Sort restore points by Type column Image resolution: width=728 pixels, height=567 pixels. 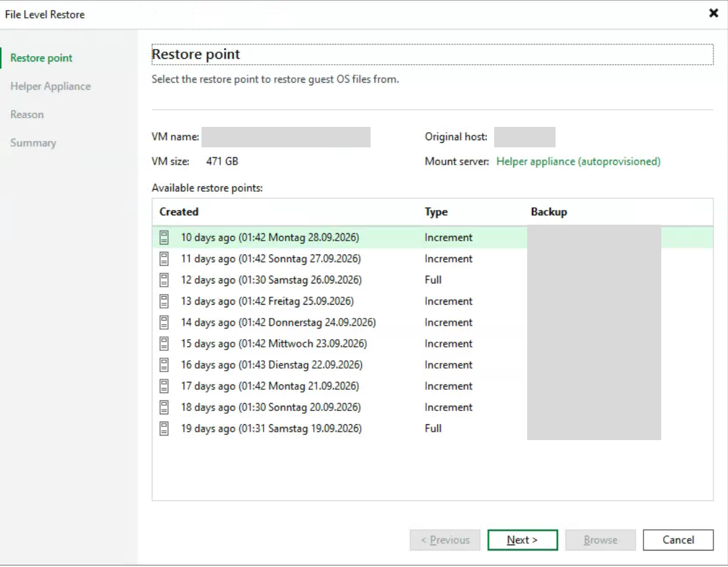coord(436,211)
